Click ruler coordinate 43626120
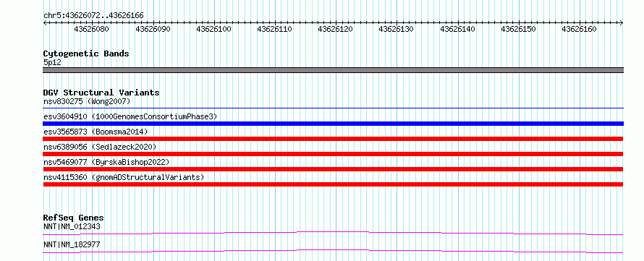Viewport: 644px width, 261px height. (x=335, y=29)
